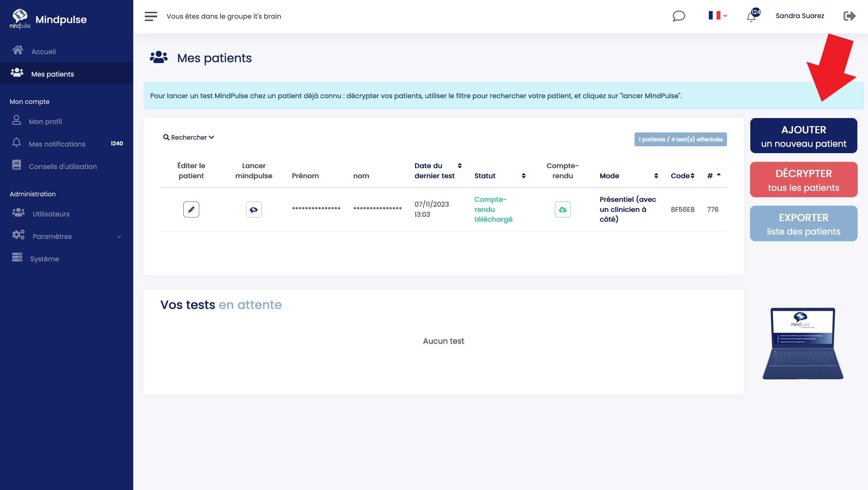Click the user silhouette icon for Mon profil
868x490 pixels.
pyautogui.click(x=16, y=120)
